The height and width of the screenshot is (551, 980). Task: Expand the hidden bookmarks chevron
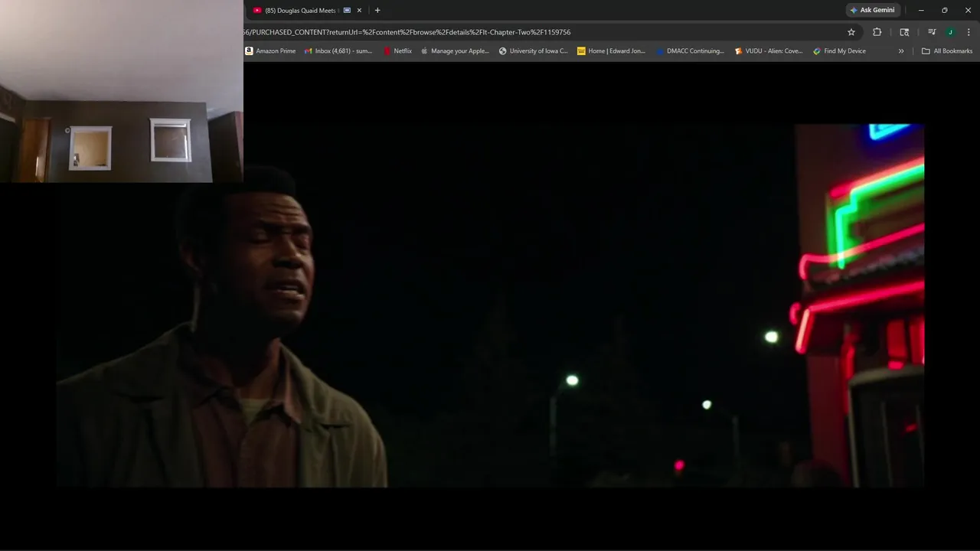pos(901,51)
